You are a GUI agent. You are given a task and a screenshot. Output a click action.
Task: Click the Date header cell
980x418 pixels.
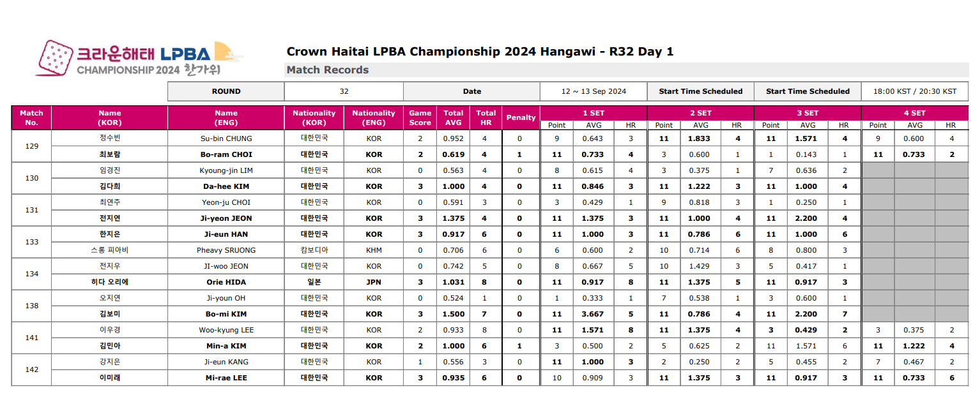coord(470,91)
